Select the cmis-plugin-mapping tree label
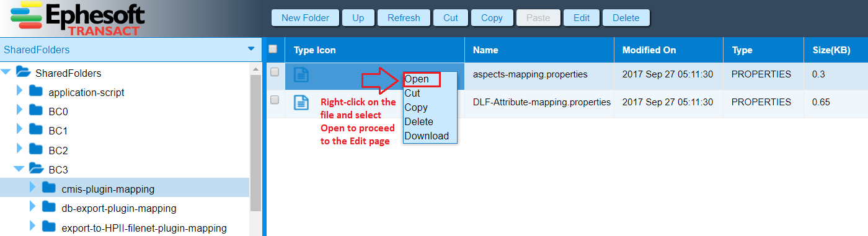 (x=108, y=189)
